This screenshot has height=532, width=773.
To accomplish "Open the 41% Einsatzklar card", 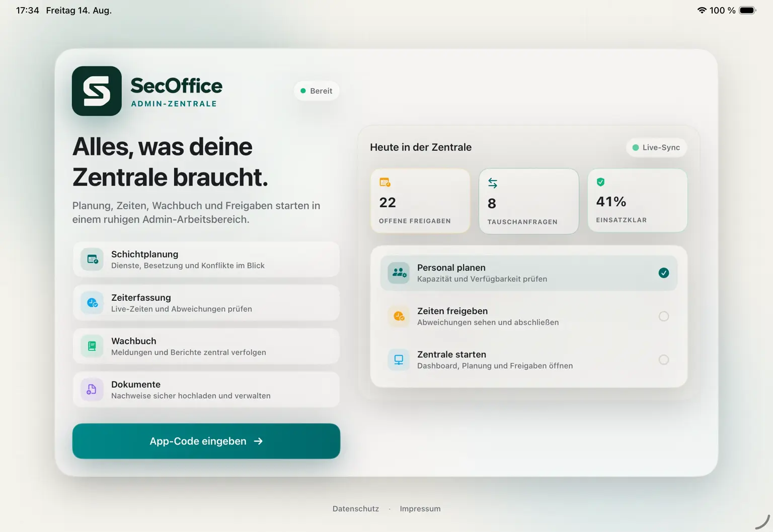I will 638,200.
